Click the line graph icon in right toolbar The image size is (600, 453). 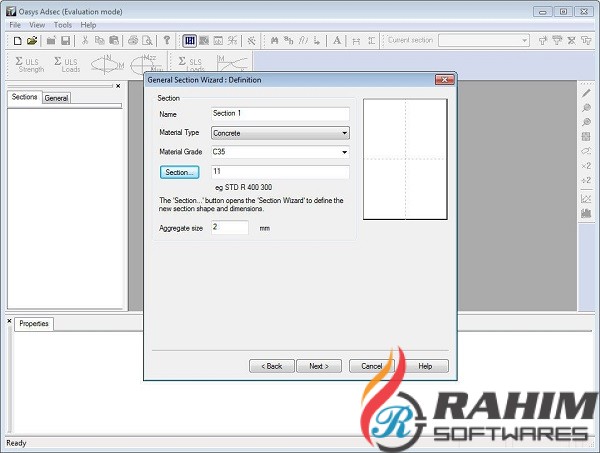[586, 199]
